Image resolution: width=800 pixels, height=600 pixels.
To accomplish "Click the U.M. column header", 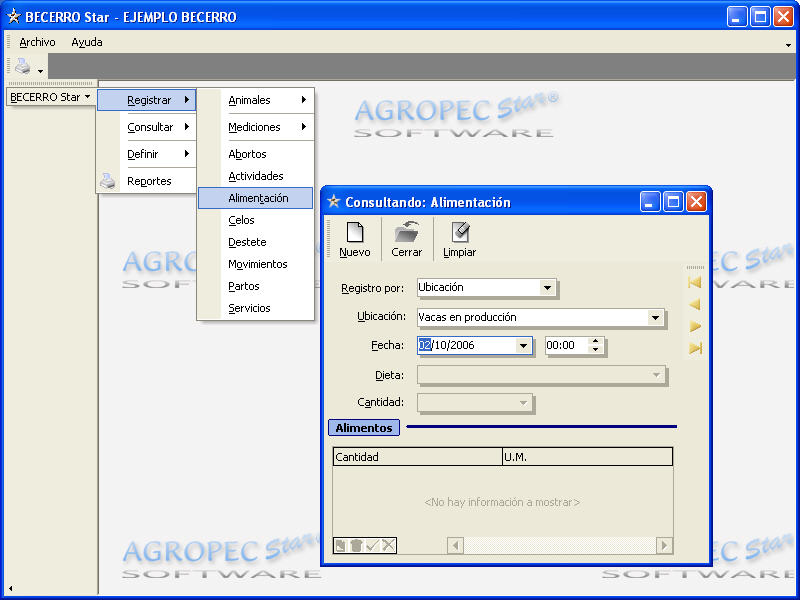I will pos(588,457).
